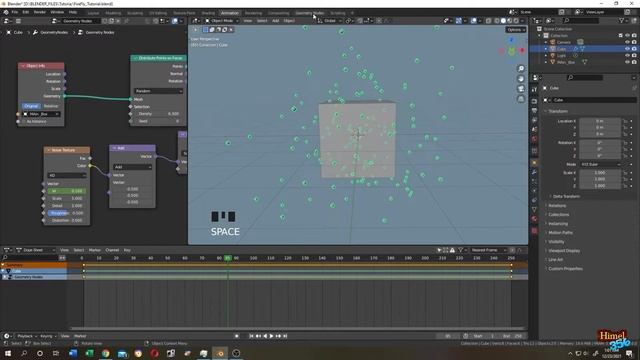640x360 pixels.
Task: Jump to start frame button
Action: point(251,336)
